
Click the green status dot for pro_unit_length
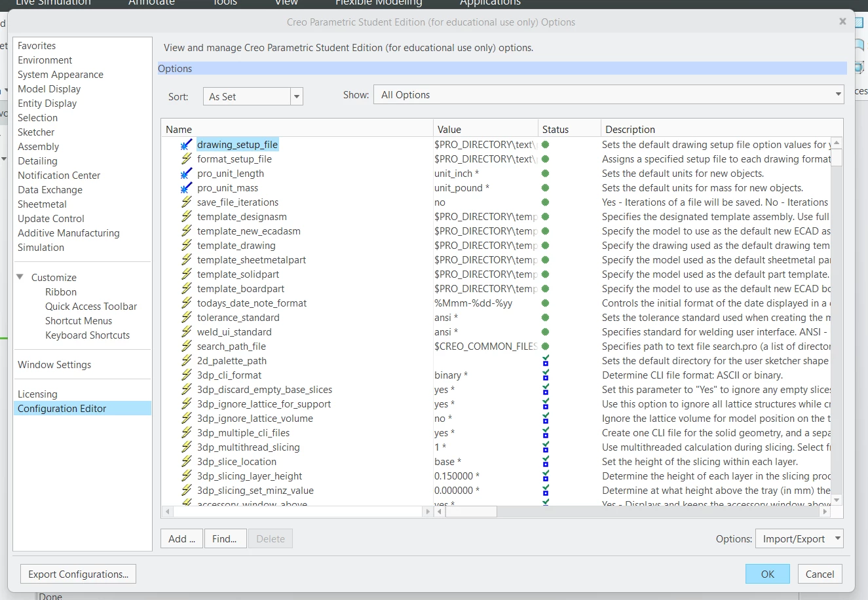click(545, 174)
